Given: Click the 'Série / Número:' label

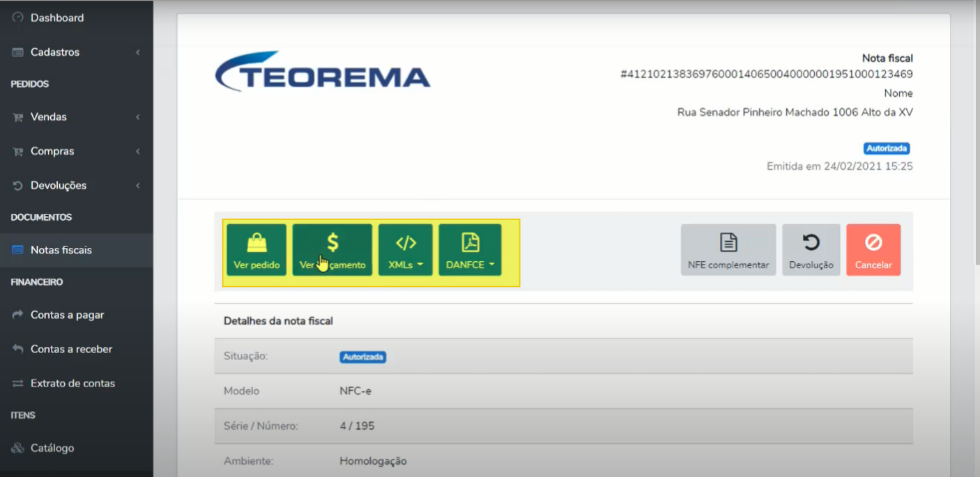Looking at the screenshot, I should click(261, 425).
